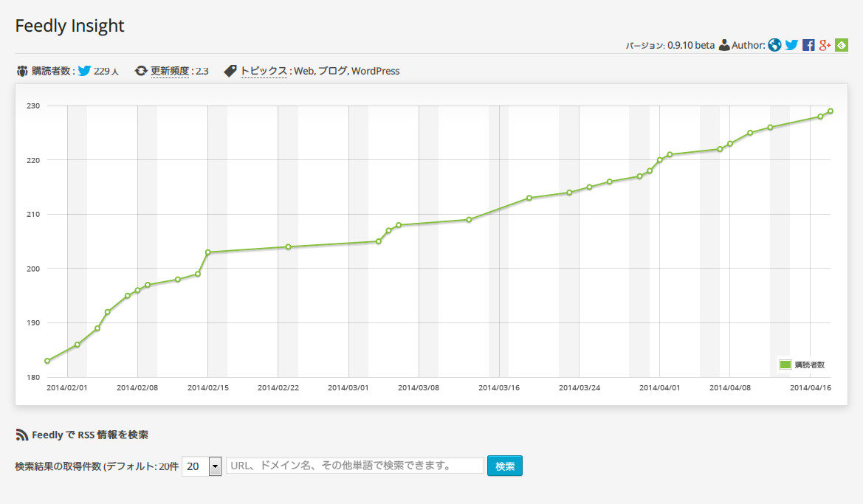The image size is (863, 504).
Task: Click the トピックス underlined label
Action: tap(264, 72)
